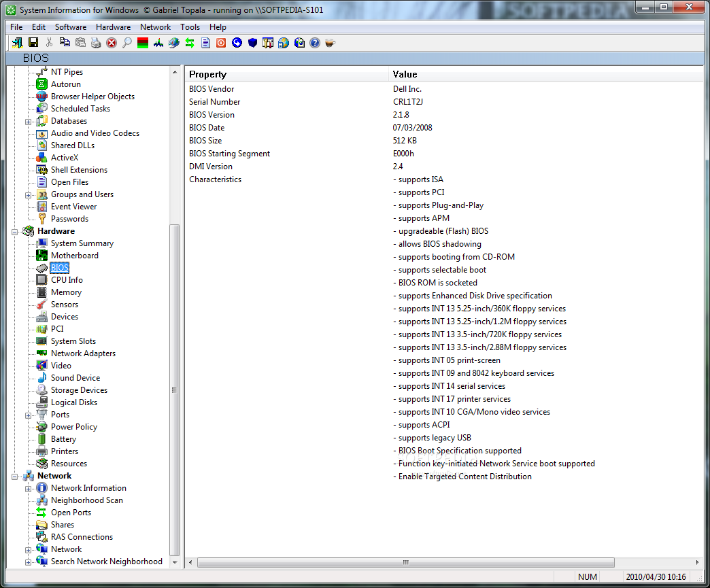
Task: Click the blue circular arrow icon
Action: [237, 43]
